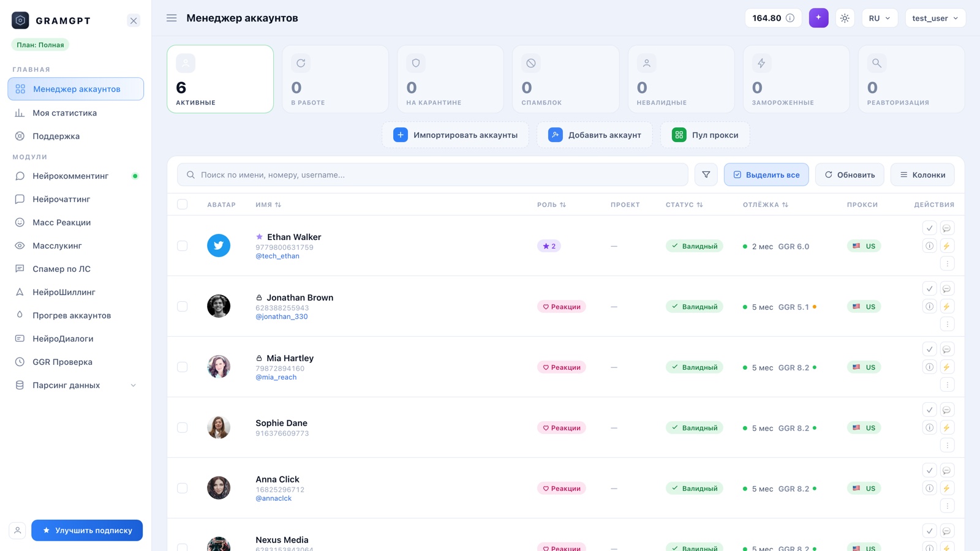
Task: Open the filter funnel next to the search
Action: (706, 174)
